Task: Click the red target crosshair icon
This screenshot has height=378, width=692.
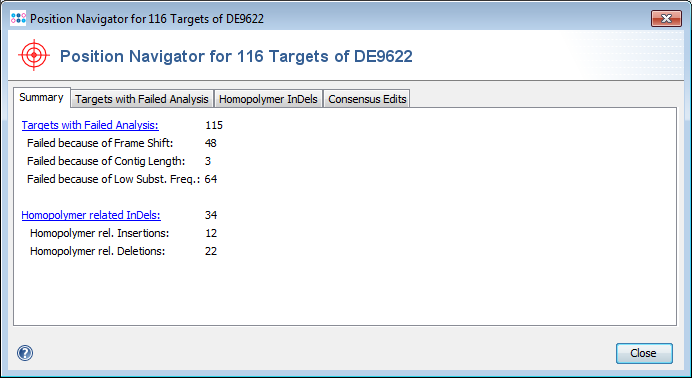Action: [x=34, y=55]
